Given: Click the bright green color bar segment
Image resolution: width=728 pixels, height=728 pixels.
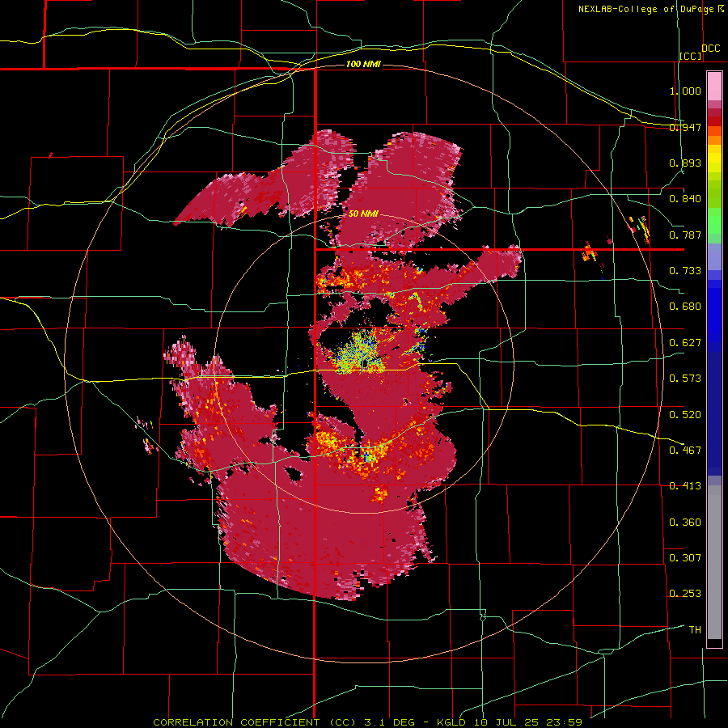Looking at the screenshot, I should 714,221.
